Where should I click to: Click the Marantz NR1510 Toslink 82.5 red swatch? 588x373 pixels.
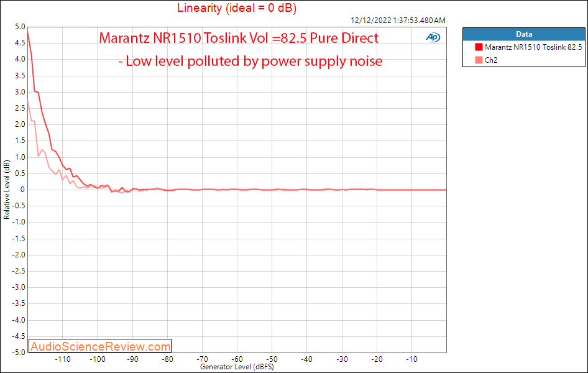[479, 47]
